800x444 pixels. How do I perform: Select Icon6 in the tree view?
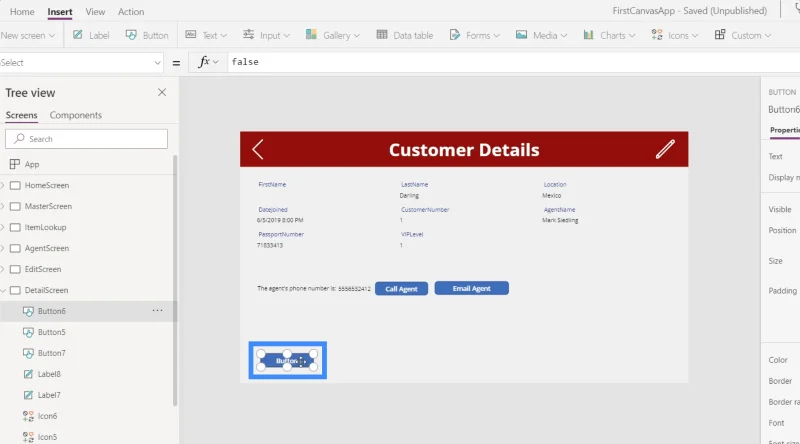[x=47, y=416]
